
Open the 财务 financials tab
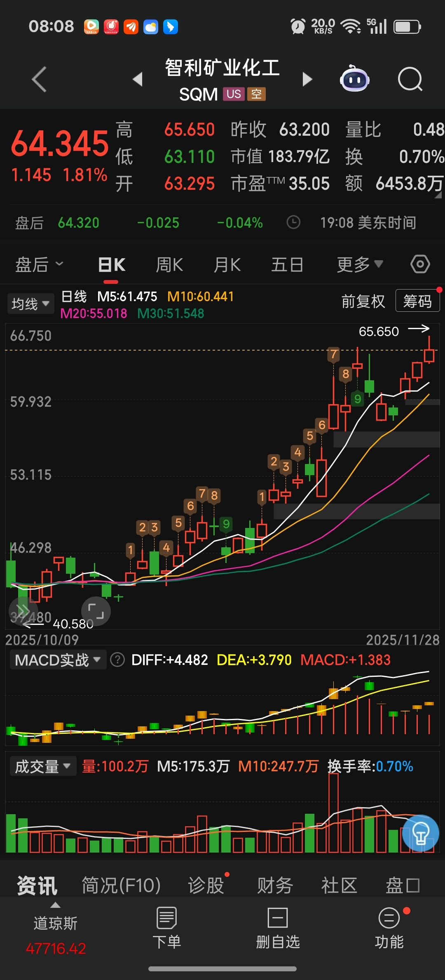[x=275, y=885]
